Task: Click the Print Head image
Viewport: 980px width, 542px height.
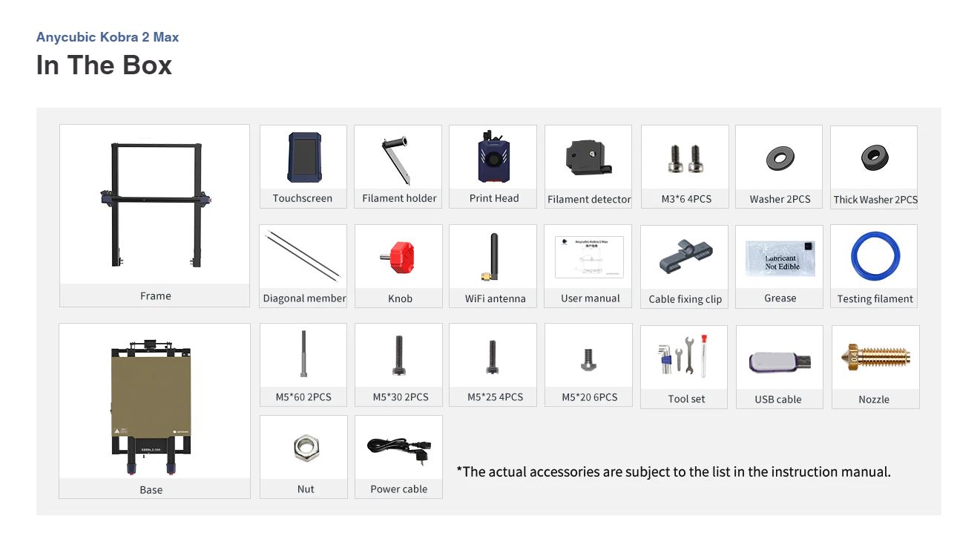Action: (x=493, y=157)
